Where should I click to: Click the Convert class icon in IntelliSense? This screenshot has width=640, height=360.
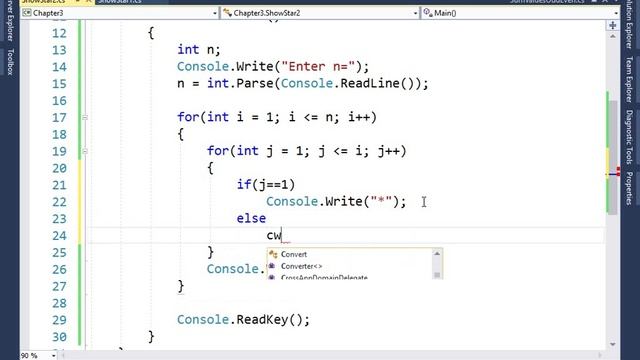pyautogui.click(x=273, y=254)
